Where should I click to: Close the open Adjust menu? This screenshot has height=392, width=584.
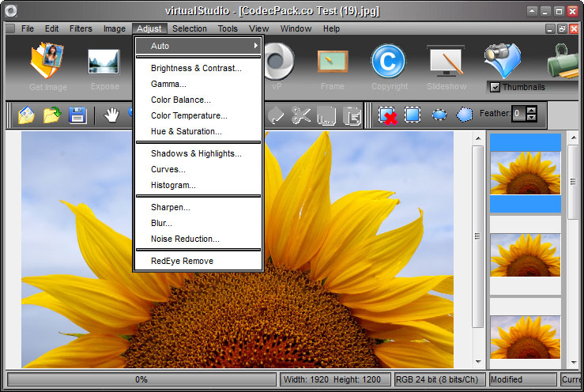149,28
